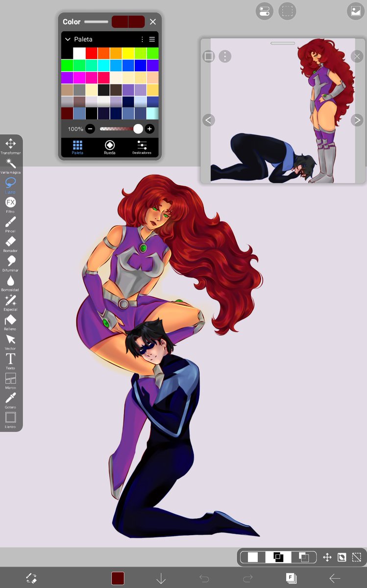The width and height of the screenshot is (367, 588).
Task: Choose the subtract-from-selection mode icon
Action: pos(304,557)
